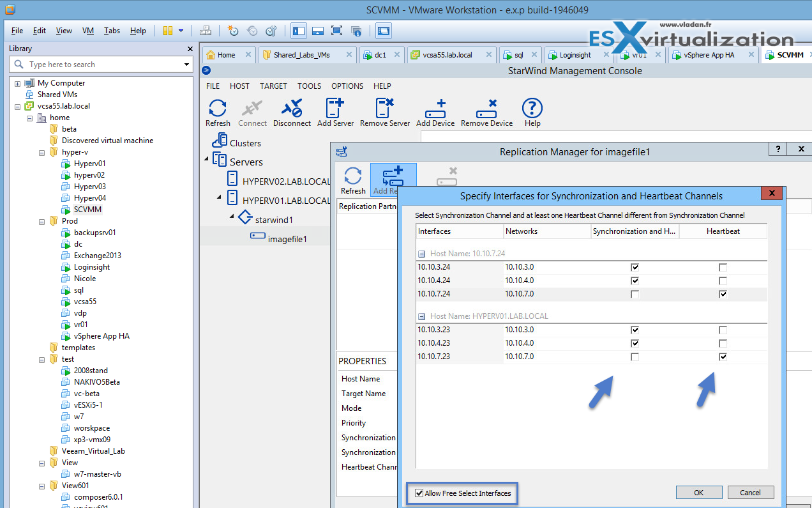Uncheck Synchronization for 10.10.4.23
Image resolution: width=812 pixels, height=508 pixels.
pyautogui.click(x=635, y=343)
